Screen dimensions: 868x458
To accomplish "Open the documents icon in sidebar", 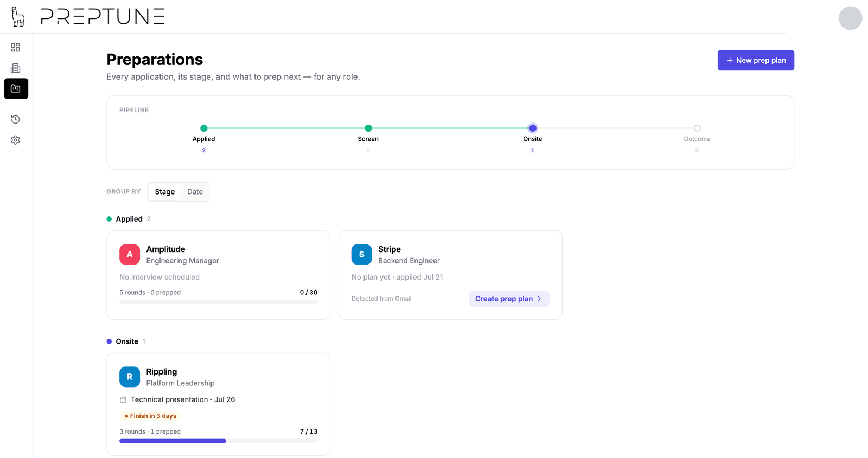I will click(16, 68).
